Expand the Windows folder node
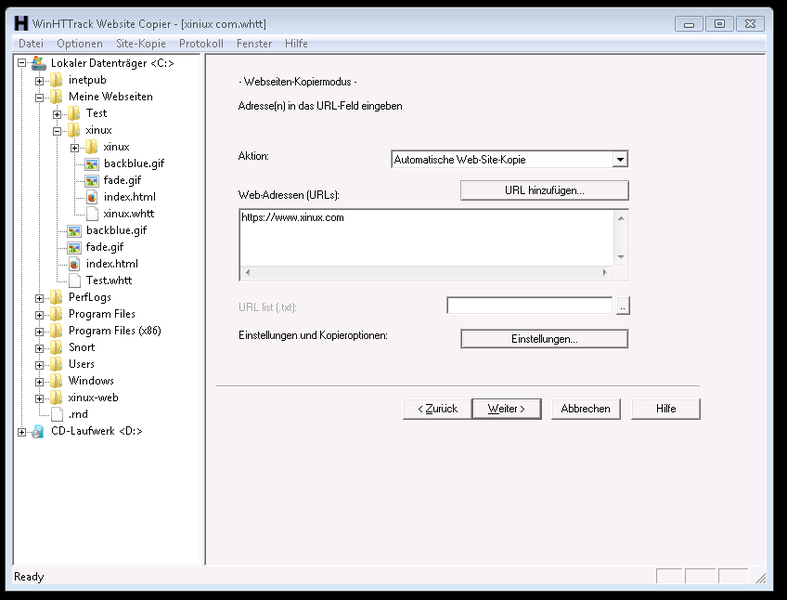Screen dimensions: 787x600 coord(40,381)
